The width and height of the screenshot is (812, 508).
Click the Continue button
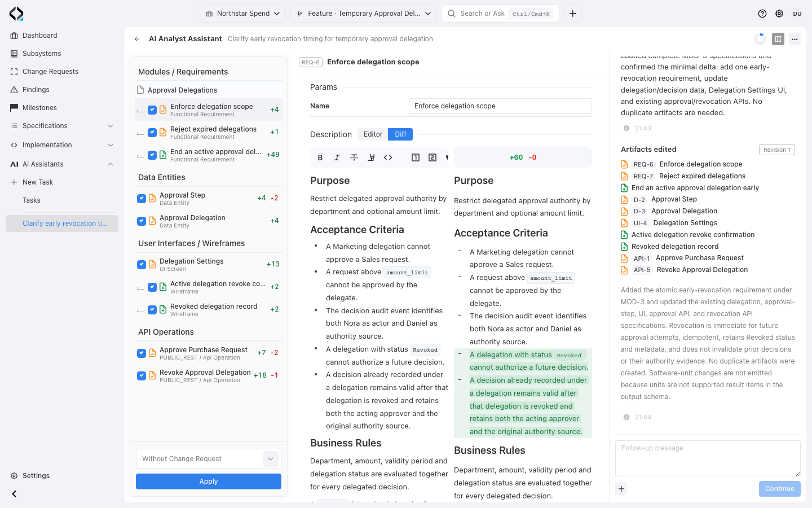click(780, 489)
